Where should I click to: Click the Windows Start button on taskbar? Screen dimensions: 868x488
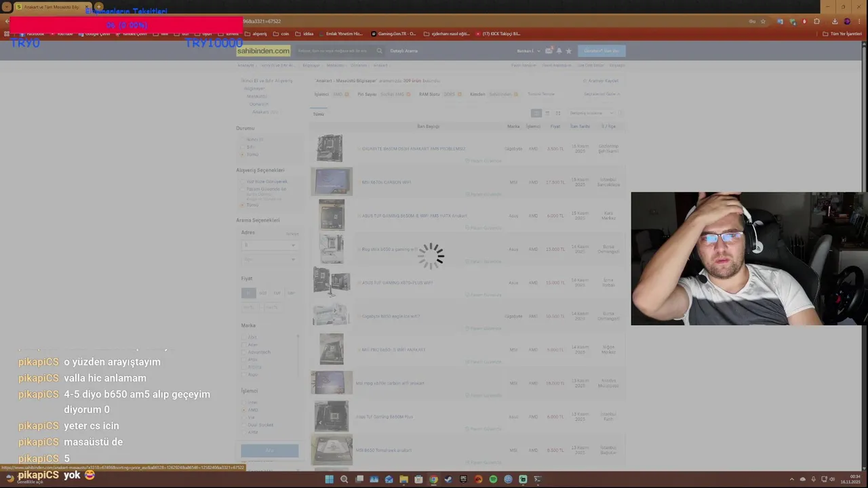coord(329,479)
